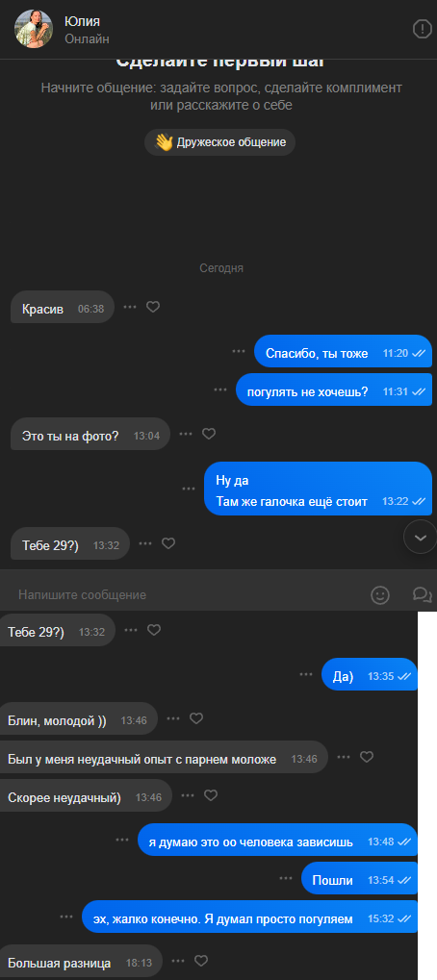Open Юлия's profile via her name
Screen dimensions: 437x980
pos(82,21)
